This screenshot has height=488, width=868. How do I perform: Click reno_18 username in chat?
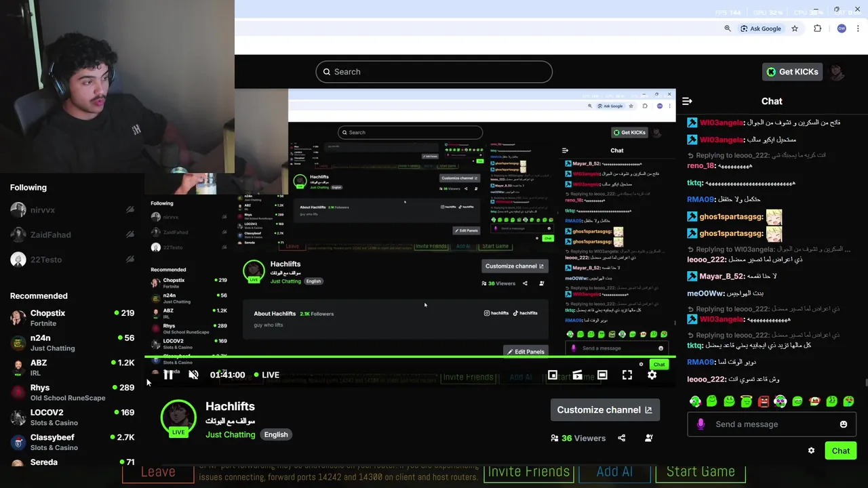(701, 165)
